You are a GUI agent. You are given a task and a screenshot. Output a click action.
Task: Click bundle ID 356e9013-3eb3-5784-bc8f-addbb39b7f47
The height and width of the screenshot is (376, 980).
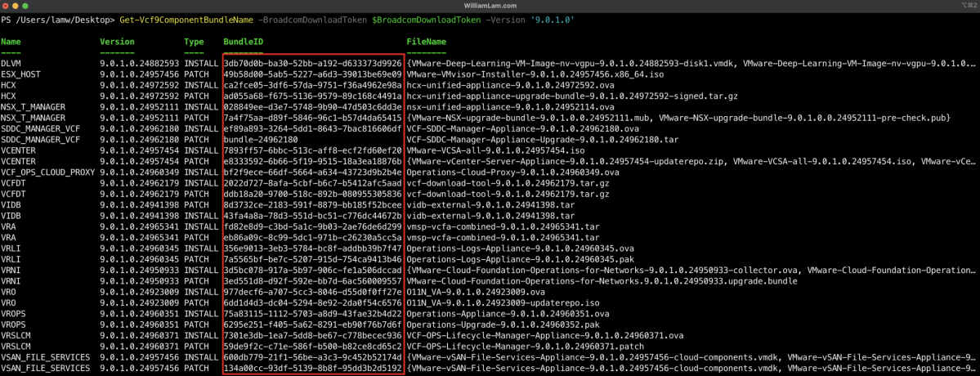point(312,247)
